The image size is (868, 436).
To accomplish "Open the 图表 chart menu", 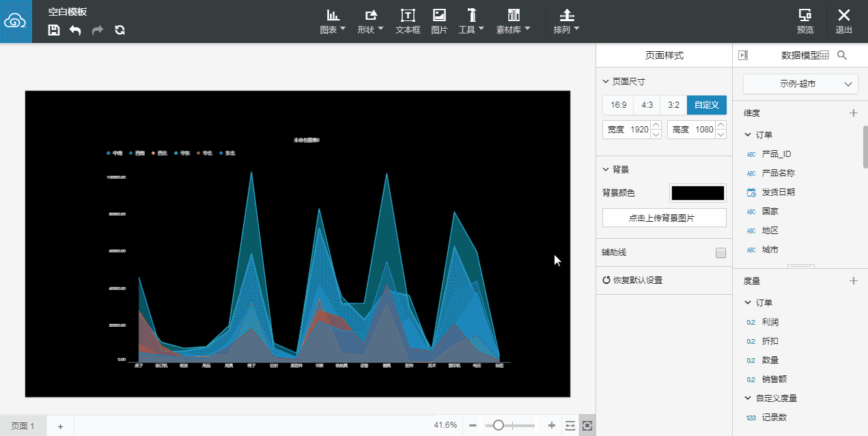I will click(x=333, y=21).
